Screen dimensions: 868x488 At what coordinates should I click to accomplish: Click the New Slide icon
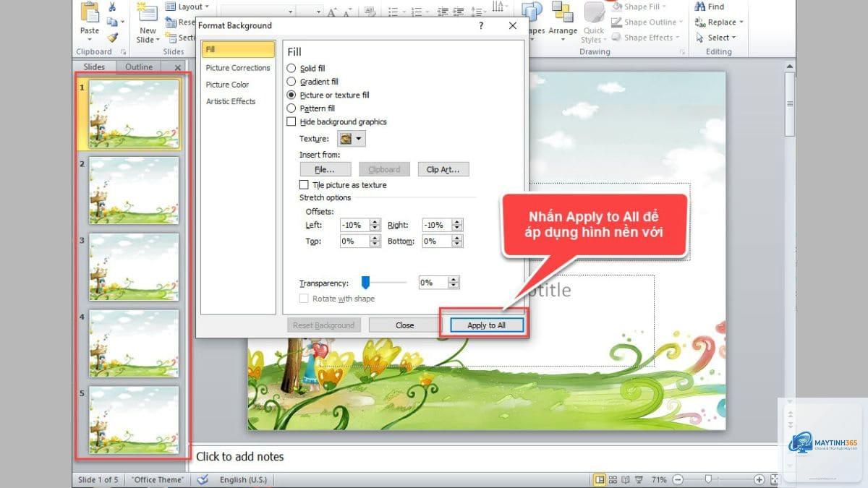[x=148, y=13]
